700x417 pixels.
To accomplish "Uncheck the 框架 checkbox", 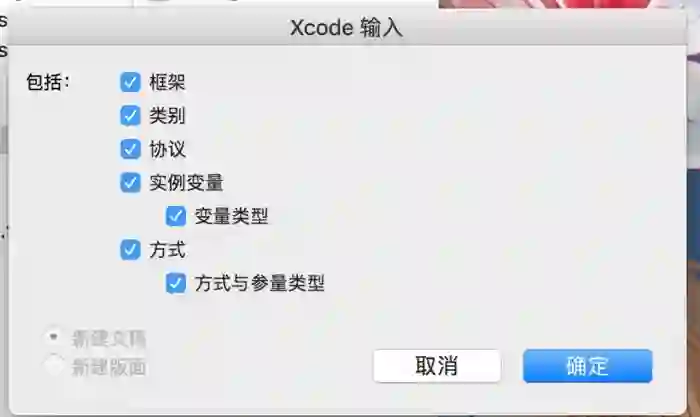I will [x=130, y=82].
